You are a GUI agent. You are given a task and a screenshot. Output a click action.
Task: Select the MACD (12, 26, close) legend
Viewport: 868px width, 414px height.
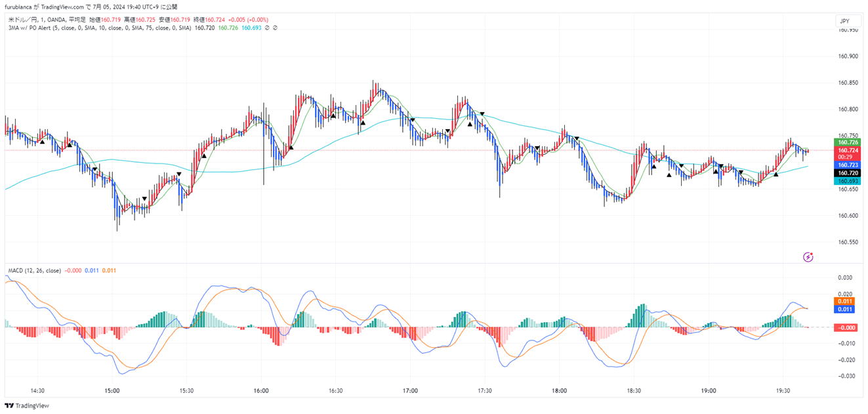coord(34,270)
